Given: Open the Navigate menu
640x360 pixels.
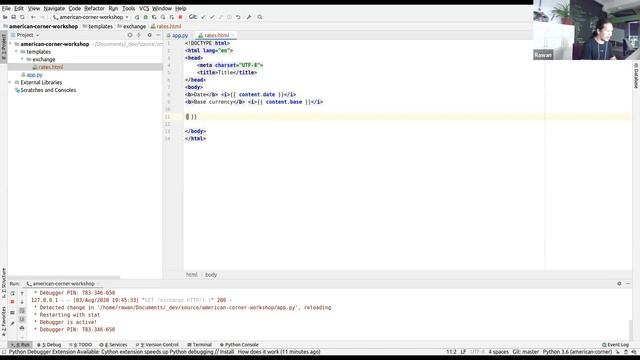Looking at the screenshot, I should [54, 8].
